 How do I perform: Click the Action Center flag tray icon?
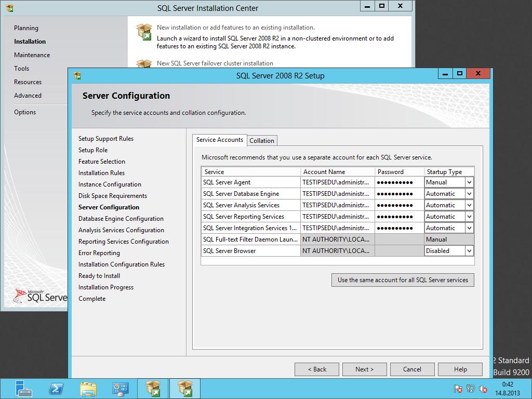tap(458, 389)
